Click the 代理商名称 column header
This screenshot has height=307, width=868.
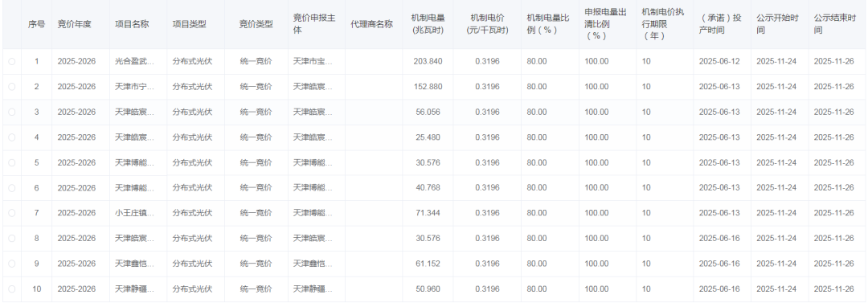pos(372,24)
